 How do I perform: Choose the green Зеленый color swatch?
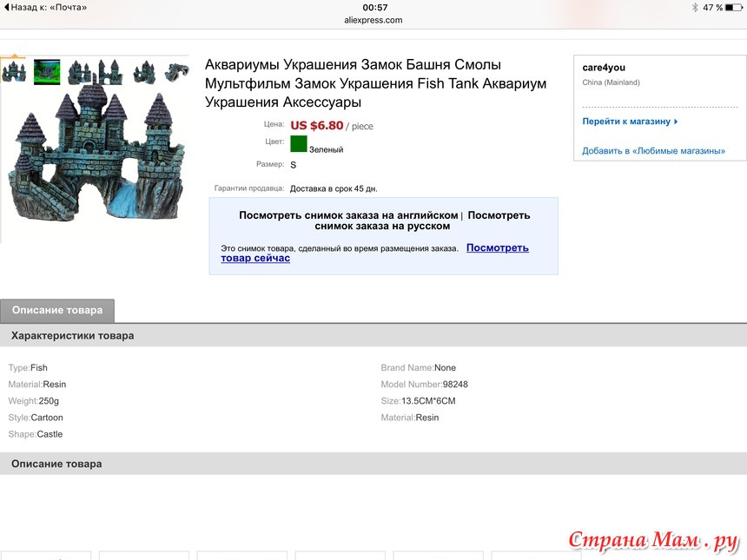click(299, 144)
